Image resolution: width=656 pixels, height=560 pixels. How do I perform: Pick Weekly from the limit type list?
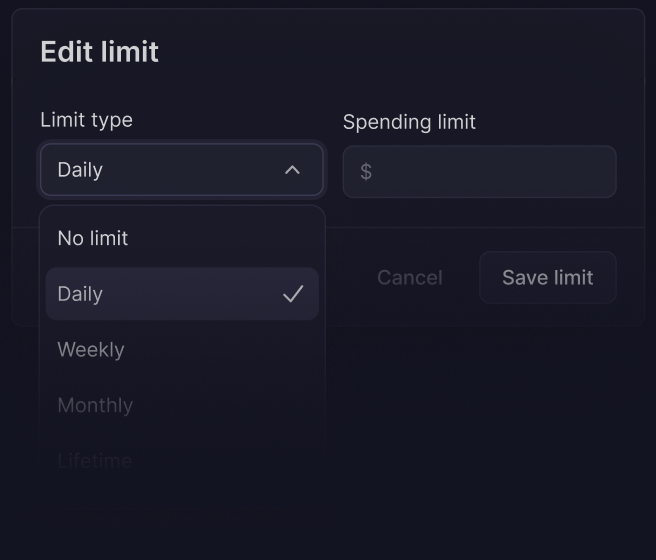(181, 350)
